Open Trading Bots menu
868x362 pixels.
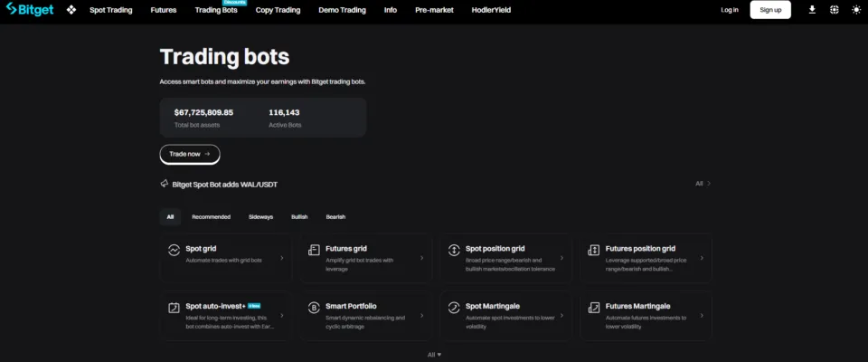click(216, 10)
